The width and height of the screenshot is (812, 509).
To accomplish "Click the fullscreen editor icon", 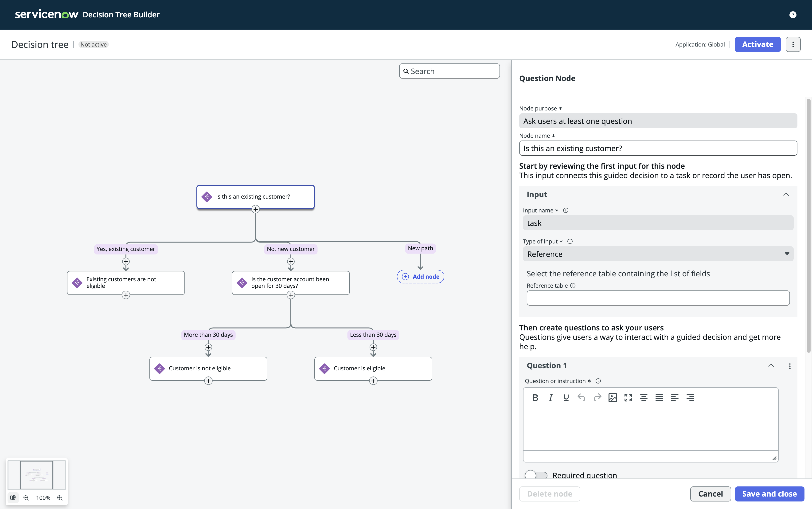I will coord(628,398).
